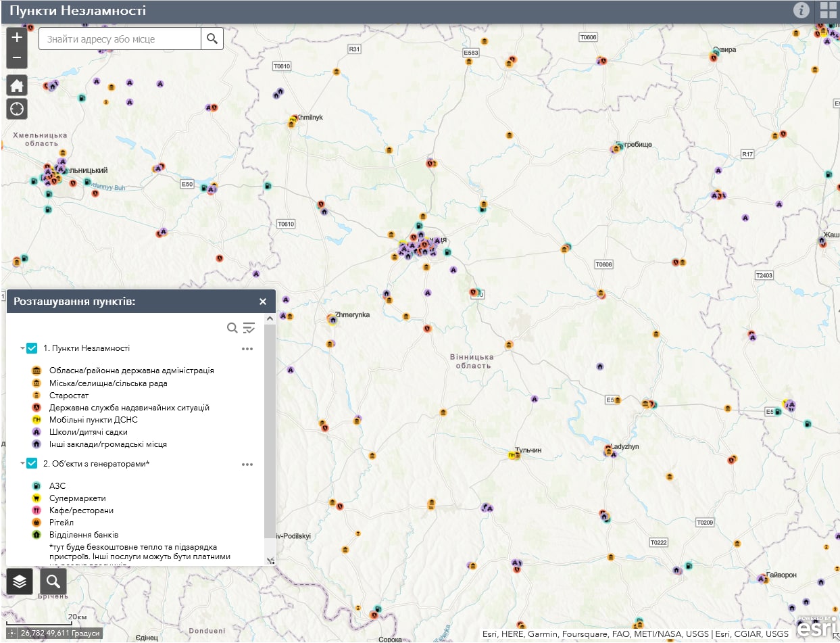Open layer visibility options list-check icon
Image resolution: width=840 pixels, height=643 pixels.
(249, 328)
